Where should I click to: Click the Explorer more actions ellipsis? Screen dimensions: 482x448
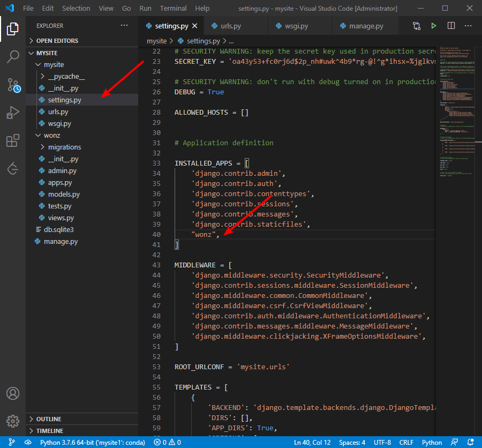click(124, 26)
